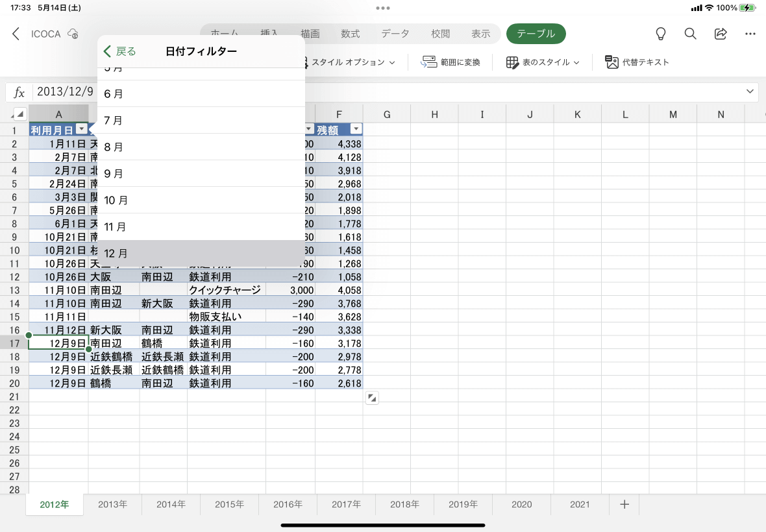Select 7 月 in date filter

pos(201,120)
